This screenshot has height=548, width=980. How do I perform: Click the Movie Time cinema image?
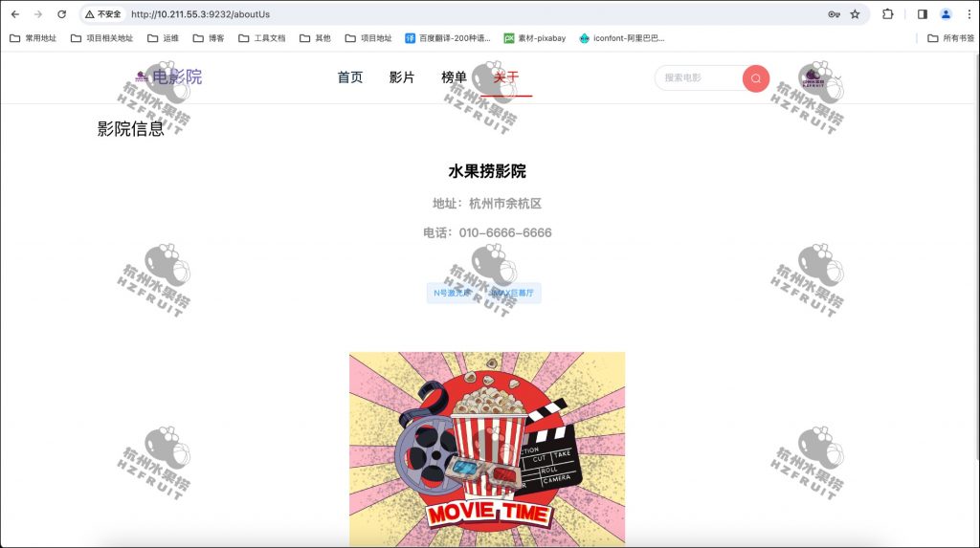(487, 449)
